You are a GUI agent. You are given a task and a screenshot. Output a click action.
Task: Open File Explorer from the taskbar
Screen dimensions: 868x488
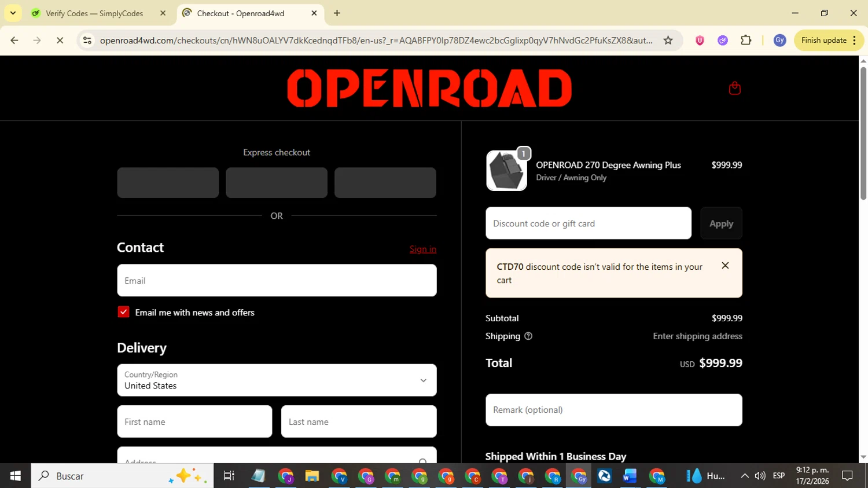tap(312, 476)
